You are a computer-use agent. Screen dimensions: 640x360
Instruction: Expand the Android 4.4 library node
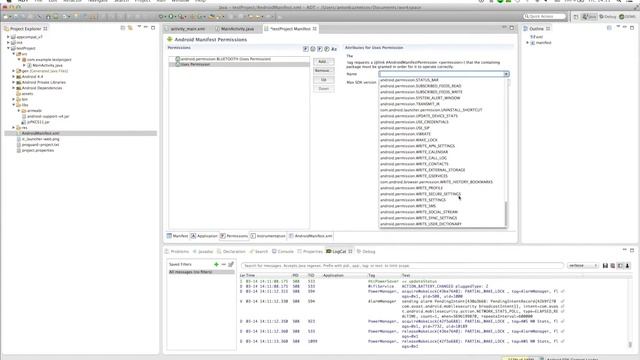13,77
